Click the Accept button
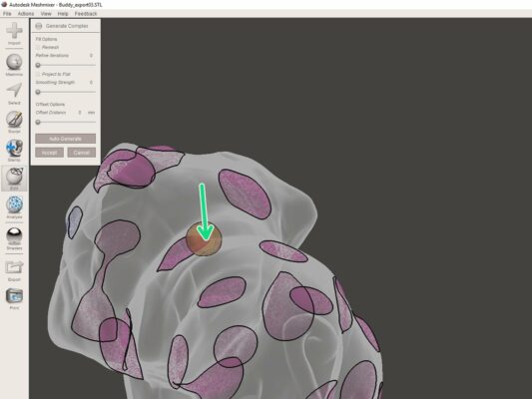This screenshot has height=399, width=532. pos(49,153)
